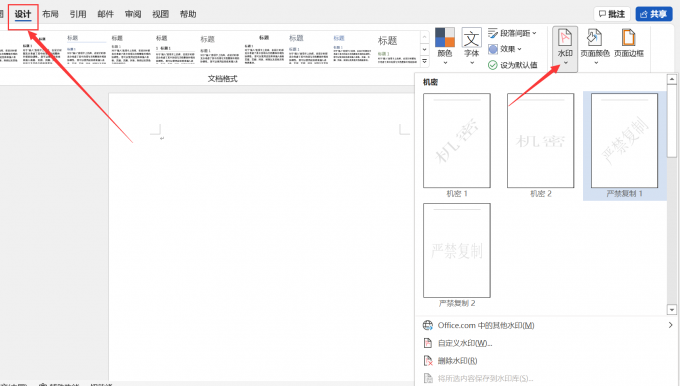Expand the 效果 effects dropdown
The width and height of the screenshot is (680, 386).
click(x=505, y=49)
